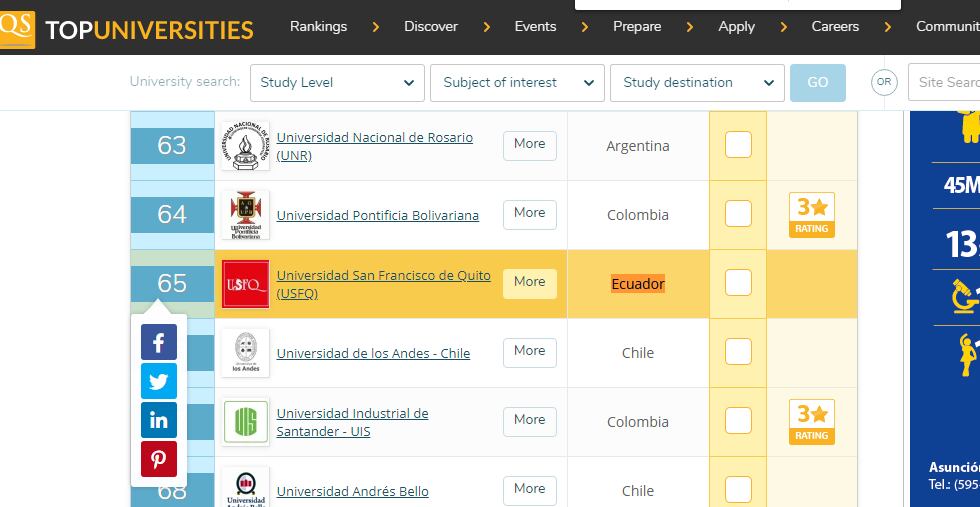The image size is (980, 507).
Task: Pin this page using Pinterest icon
Action: tap(158, 459)
